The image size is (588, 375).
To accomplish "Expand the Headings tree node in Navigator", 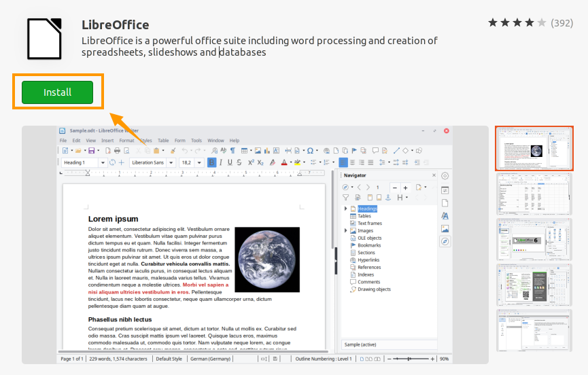I will (x=346, y=209).
